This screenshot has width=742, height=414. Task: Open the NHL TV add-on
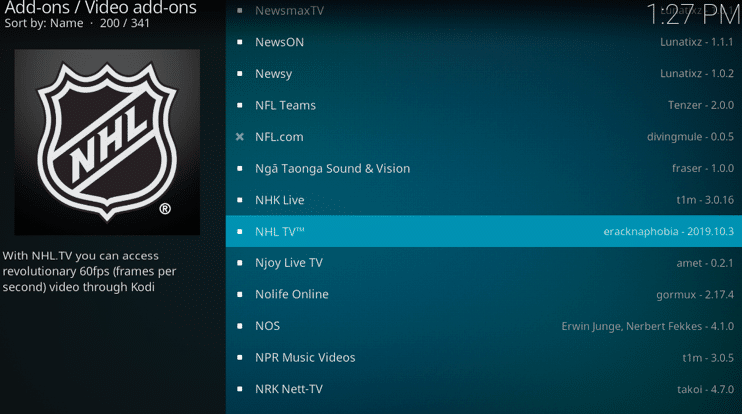(x=484, y=231)
